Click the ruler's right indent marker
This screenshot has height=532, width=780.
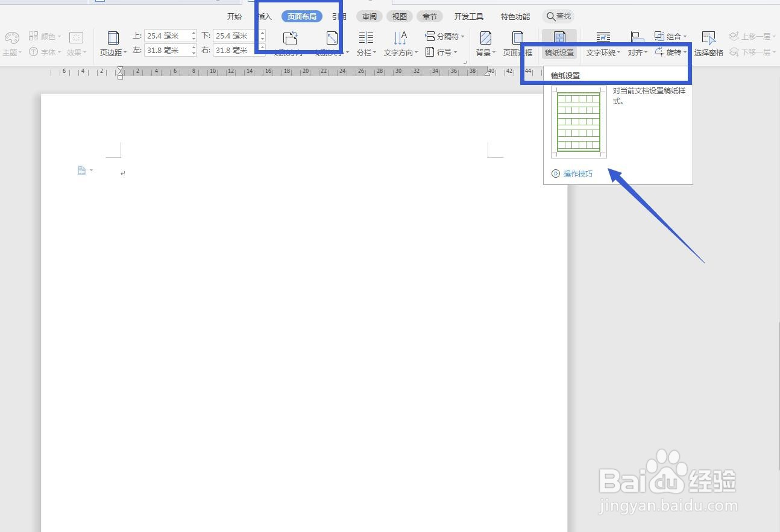(488, 74)
